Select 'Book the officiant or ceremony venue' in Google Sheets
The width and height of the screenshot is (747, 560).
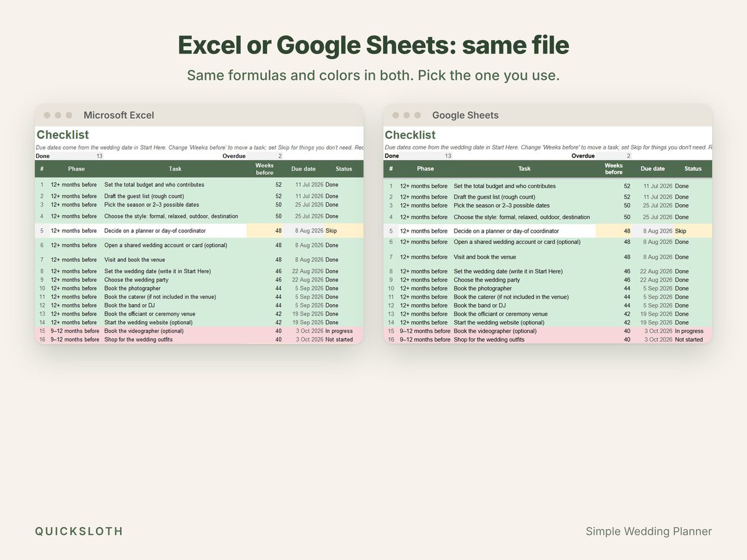[500, 314]
